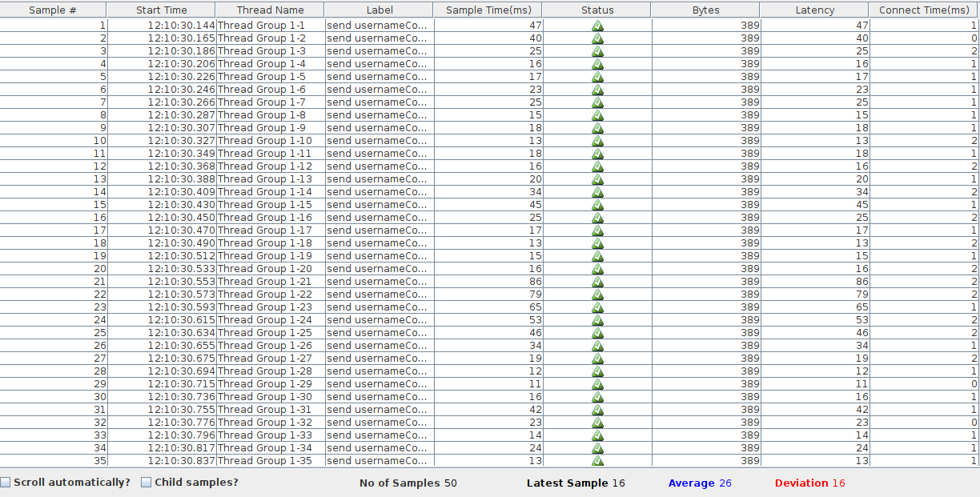Sort the table by Start Time header

pos(161,10)
